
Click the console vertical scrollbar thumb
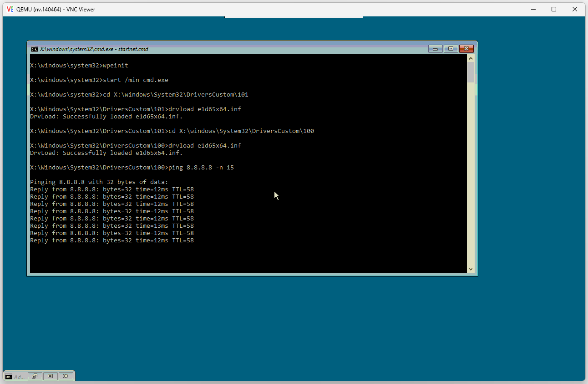pyautogui.click(x=471, y=73)
